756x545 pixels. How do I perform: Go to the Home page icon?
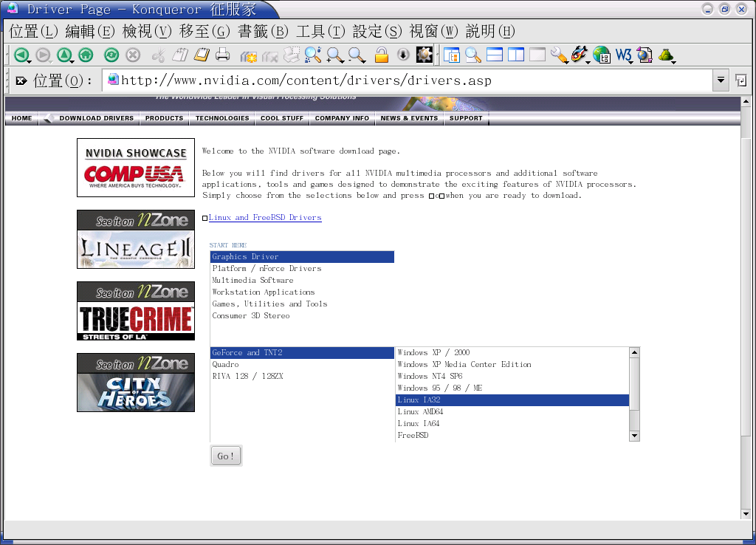point(86,55)
